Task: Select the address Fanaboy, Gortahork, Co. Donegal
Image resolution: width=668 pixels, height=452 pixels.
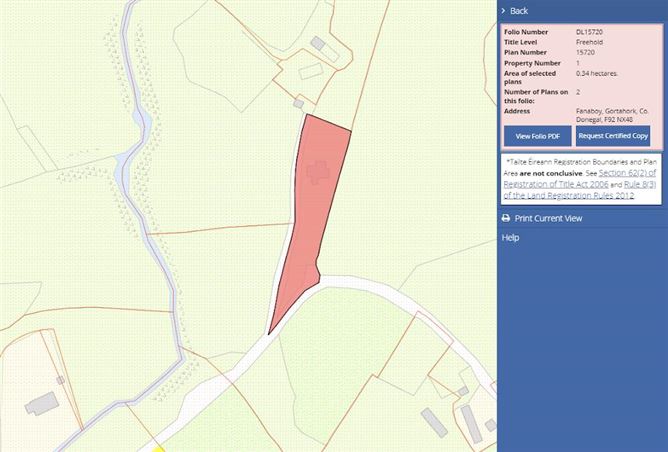Action: 612,115
